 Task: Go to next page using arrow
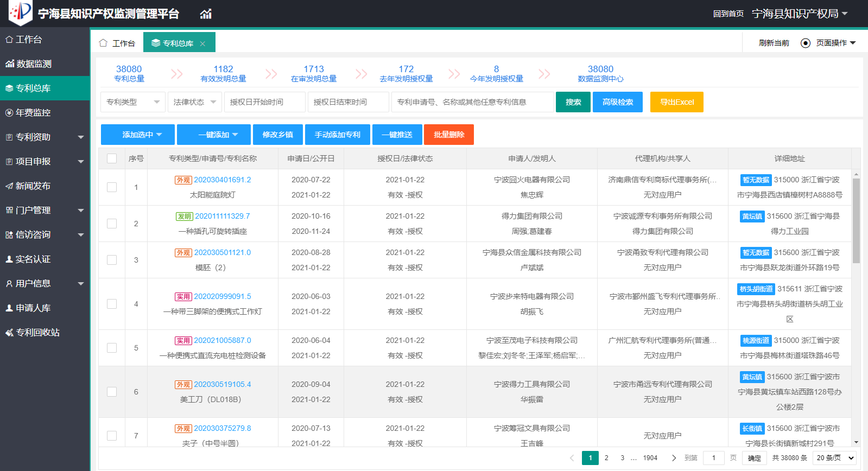[674, 458]
